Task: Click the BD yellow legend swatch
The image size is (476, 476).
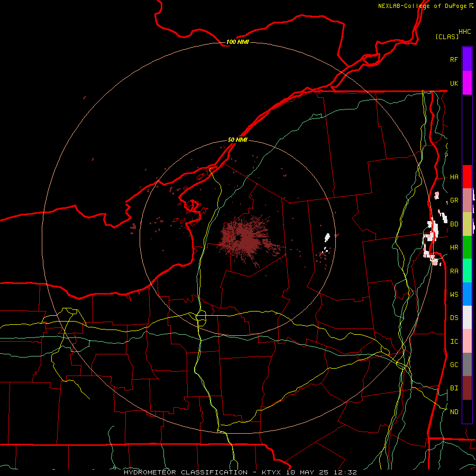Action: (x=467, y=224)
